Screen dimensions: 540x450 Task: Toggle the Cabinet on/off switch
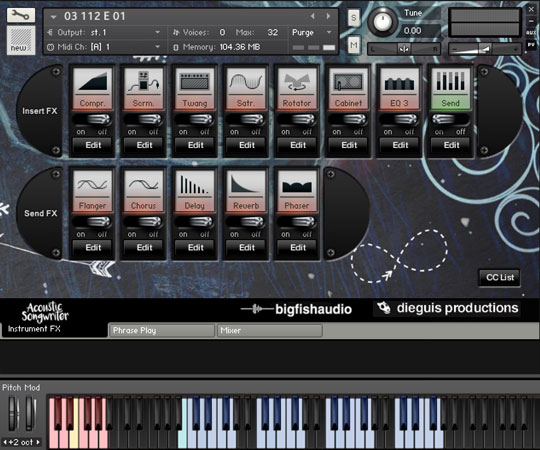click(x=348, y=120)
